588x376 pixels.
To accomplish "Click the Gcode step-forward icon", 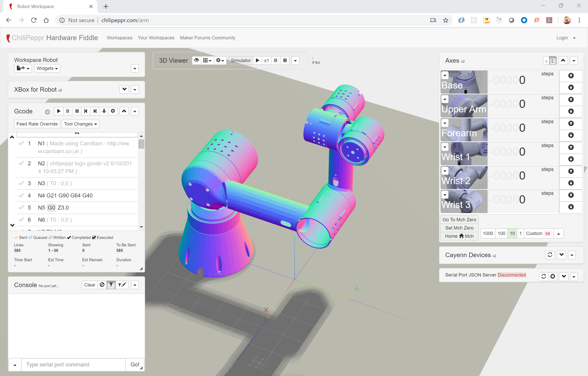I will 95,111.
